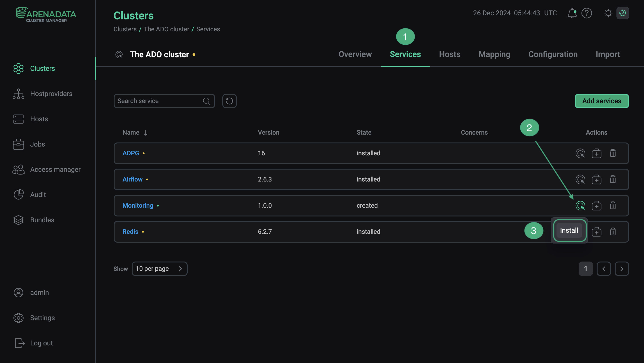Screen dimensions: 644x363
Task: Click the Install button for Redis
Action: 569,230
